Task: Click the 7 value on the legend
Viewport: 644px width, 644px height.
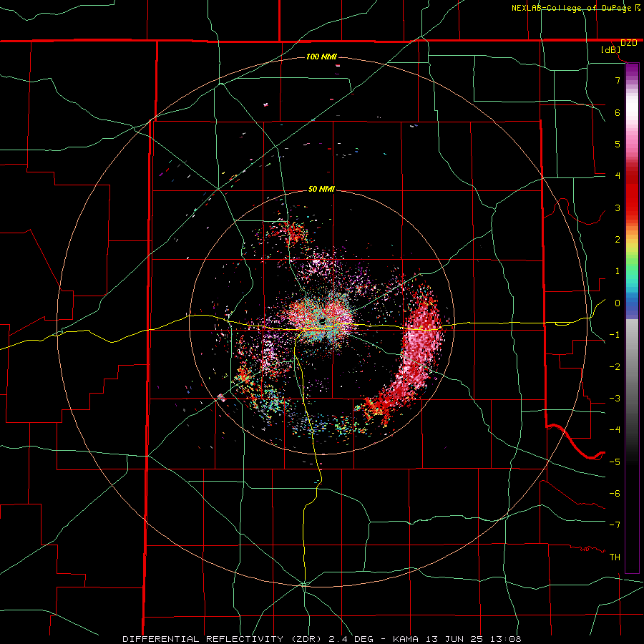Action: [618, 80]
